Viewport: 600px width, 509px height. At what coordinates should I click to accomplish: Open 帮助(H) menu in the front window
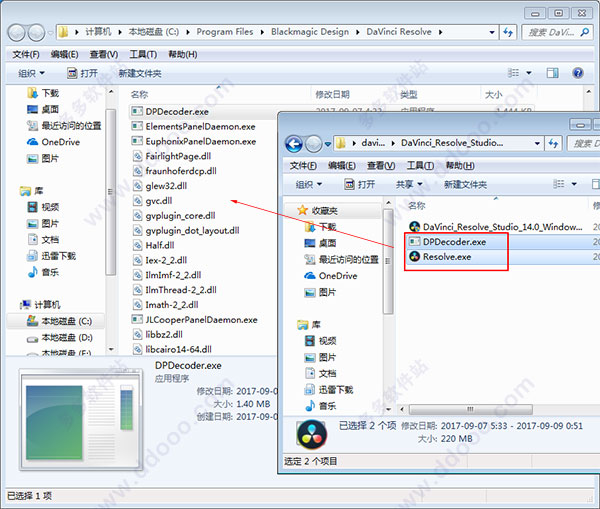460,166
